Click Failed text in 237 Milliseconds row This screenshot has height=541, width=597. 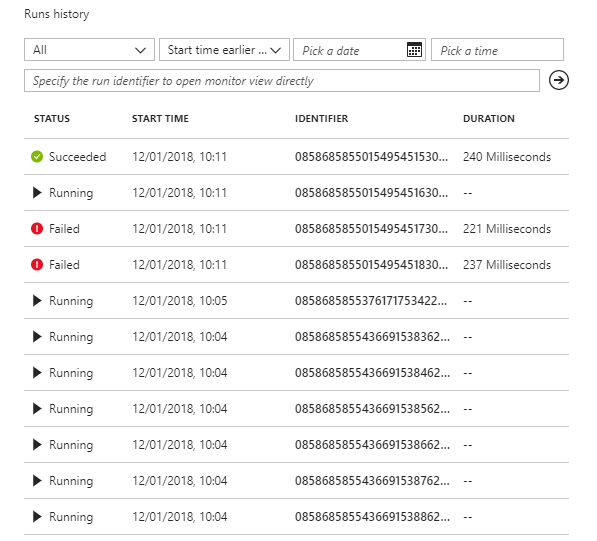[64, 265]
